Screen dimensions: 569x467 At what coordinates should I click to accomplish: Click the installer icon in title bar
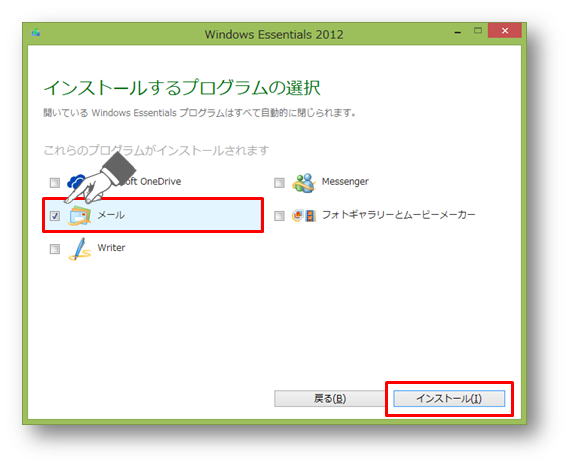(x=36, y=33)
